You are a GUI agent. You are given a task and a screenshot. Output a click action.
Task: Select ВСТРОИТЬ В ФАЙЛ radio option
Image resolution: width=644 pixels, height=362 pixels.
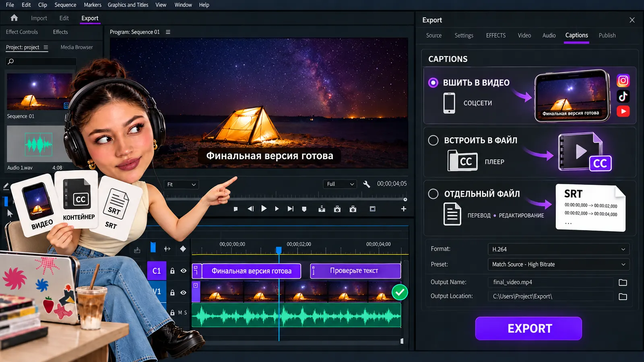[433, 140]
